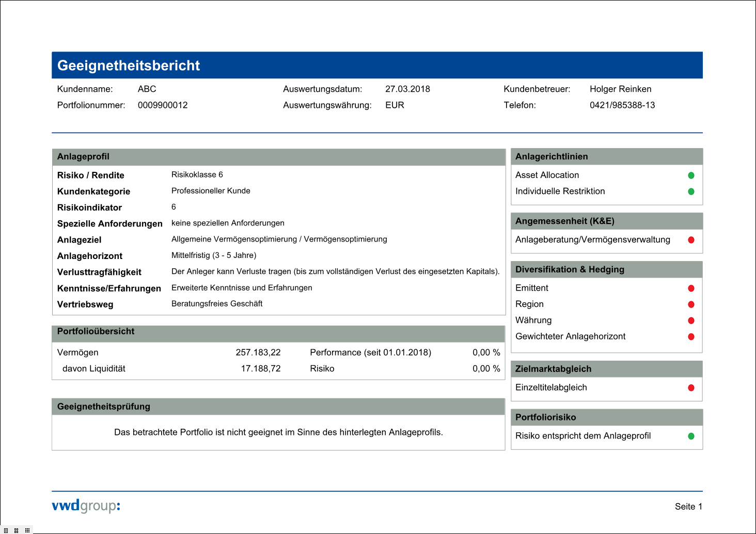Click the Seite 1 page label

(x=688, y=507)
